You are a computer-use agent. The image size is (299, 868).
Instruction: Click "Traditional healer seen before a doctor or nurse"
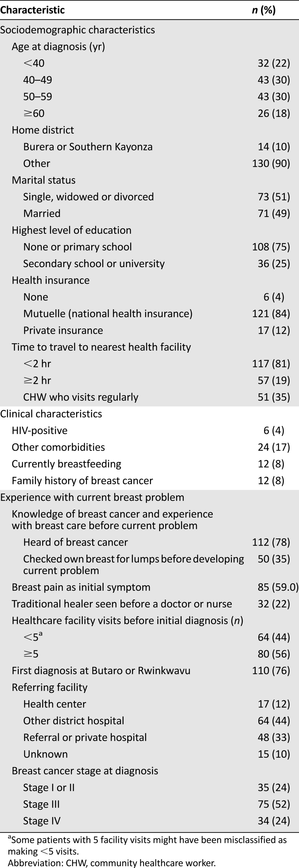point(122,604)
